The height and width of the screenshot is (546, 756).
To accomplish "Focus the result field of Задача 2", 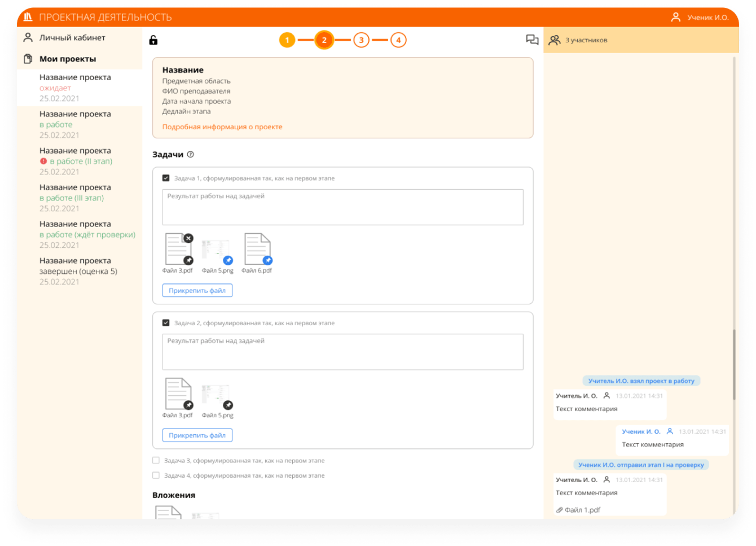I will point(343,352).
